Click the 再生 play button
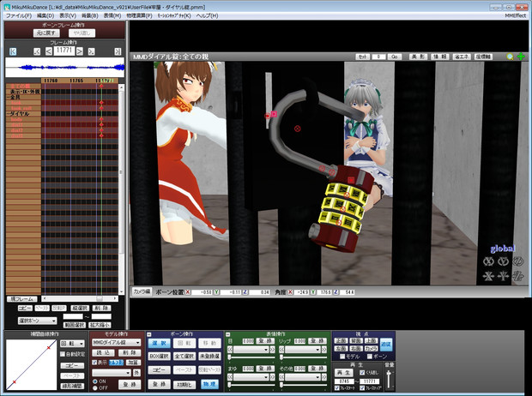Image resolution: width=532 pixels, height=396 pixels. [x=344, y=373]
